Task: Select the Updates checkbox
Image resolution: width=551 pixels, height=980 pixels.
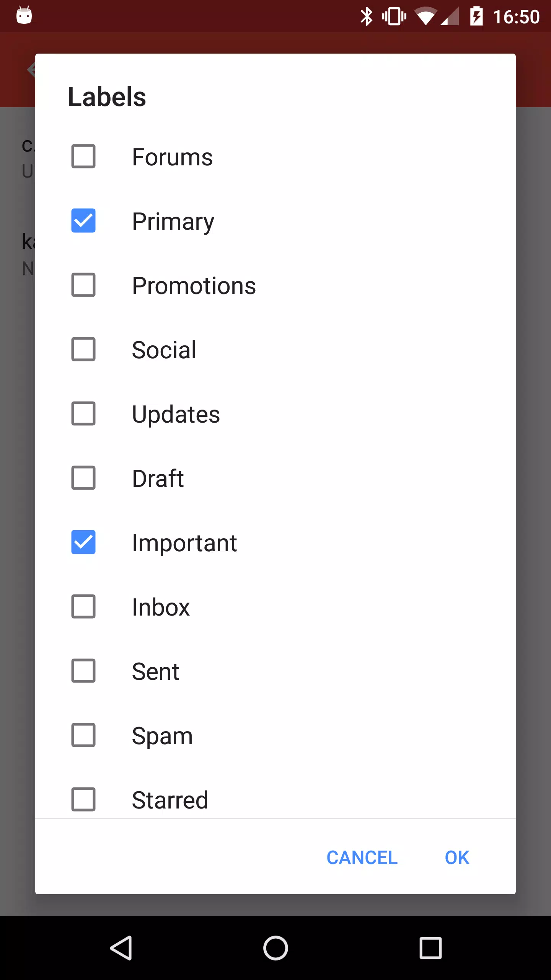Action: (83, 413)
